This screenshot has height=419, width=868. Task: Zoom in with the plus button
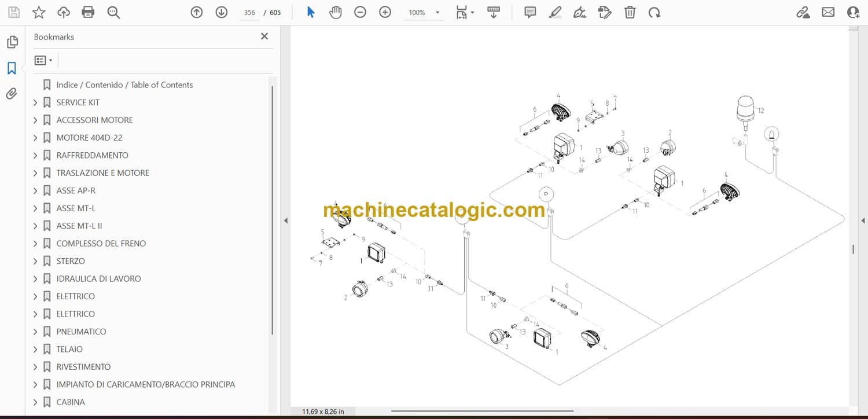point(385,12)
